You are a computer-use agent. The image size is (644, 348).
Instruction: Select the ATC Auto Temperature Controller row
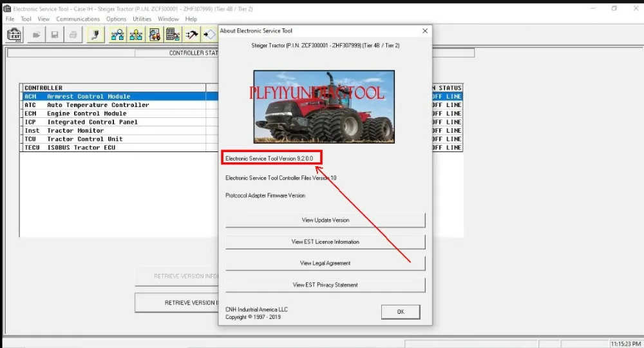[119, 105]
